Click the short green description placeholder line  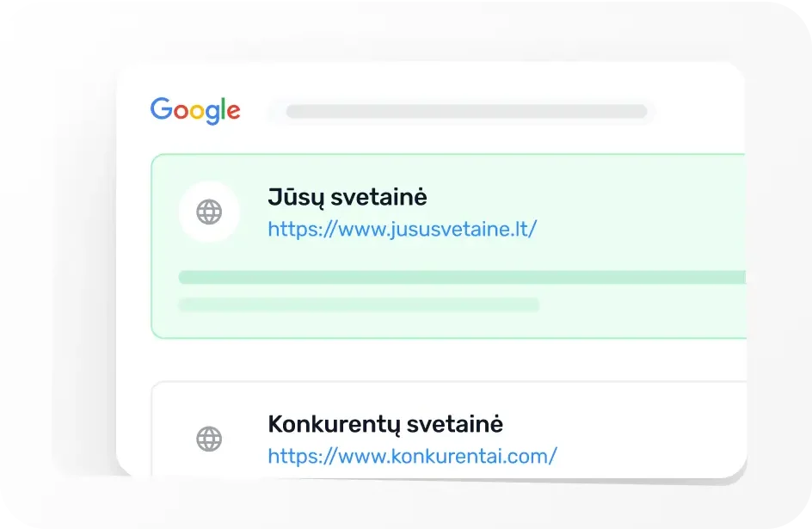point(358,304)
